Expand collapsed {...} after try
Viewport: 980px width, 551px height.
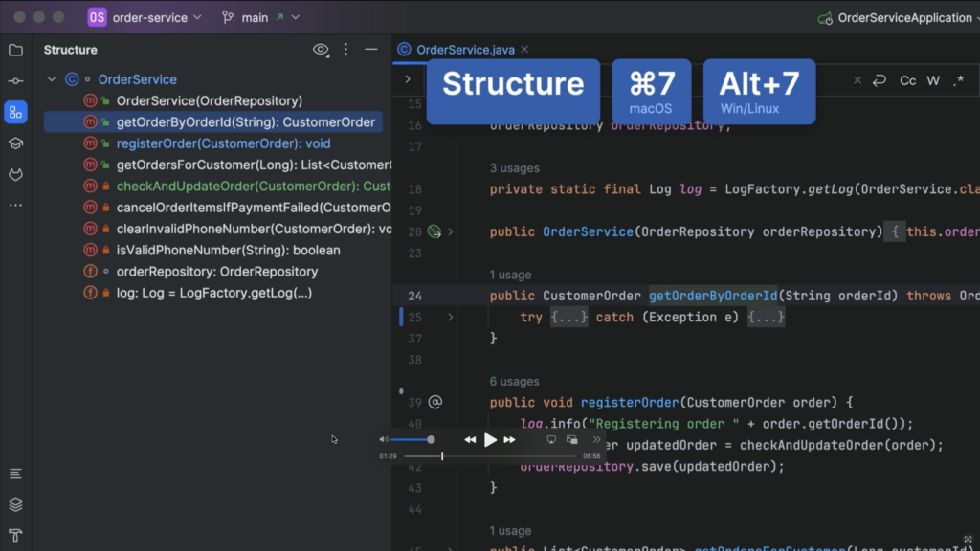pos(568,318)
